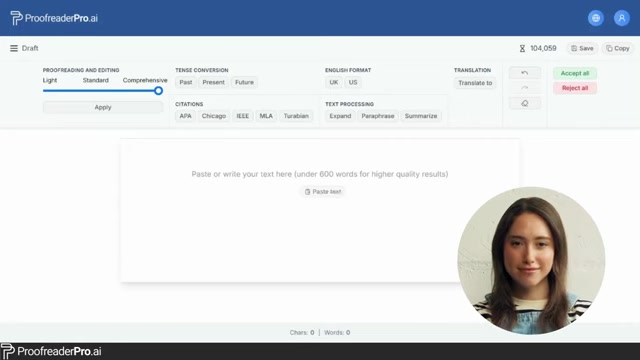This screenshot has height=360, width=640.
Task: Select the US English format
Action: click(x=353, y=82)
